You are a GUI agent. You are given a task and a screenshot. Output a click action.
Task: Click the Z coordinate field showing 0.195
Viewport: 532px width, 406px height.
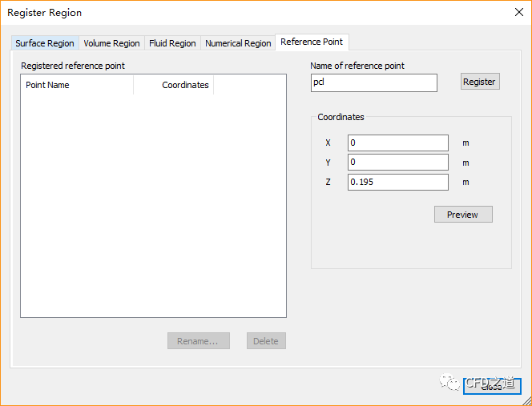click(x=397, y=182)
